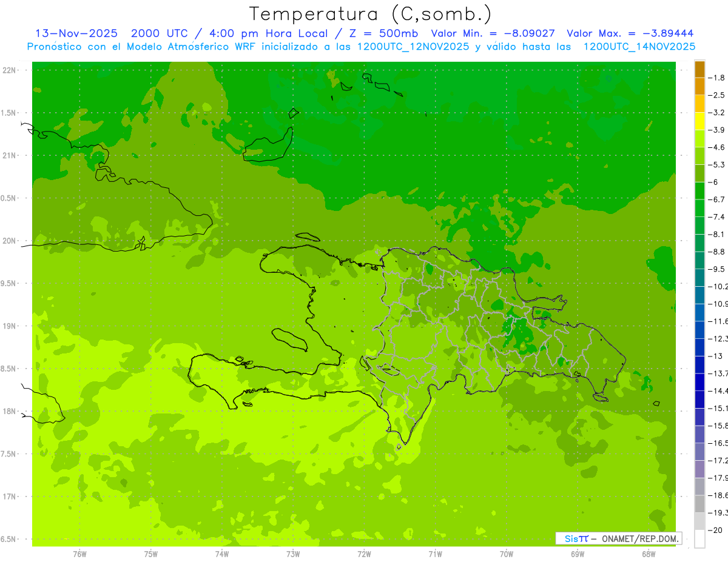Click the '71W' longitude label
The width and height of the screenshot is (728, 562).
tap(435, 554)
